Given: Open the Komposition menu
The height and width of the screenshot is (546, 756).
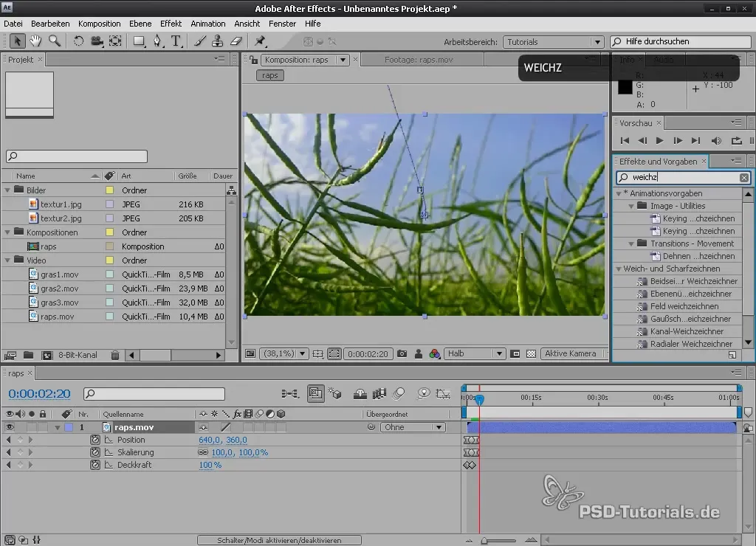Looking at the screenshot, I should (100, 24).
